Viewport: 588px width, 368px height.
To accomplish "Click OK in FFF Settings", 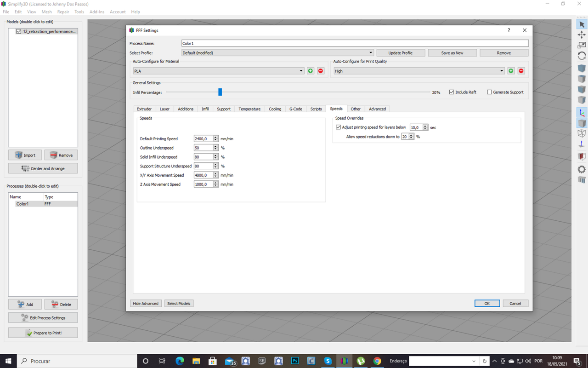I will pyautogui.click(x=487, y=303).
